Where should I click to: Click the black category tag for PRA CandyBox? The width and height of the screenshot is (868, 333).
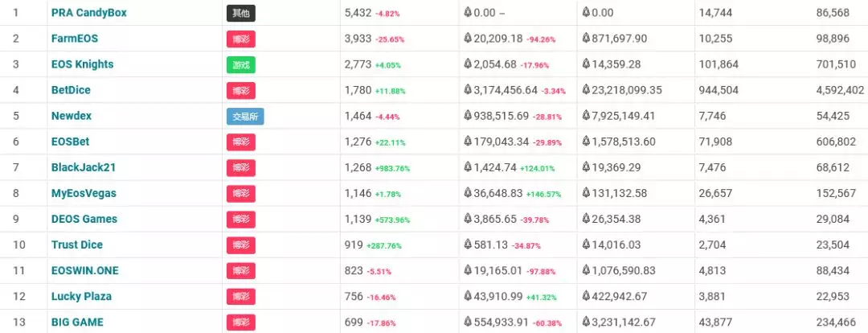pos(241,14)
